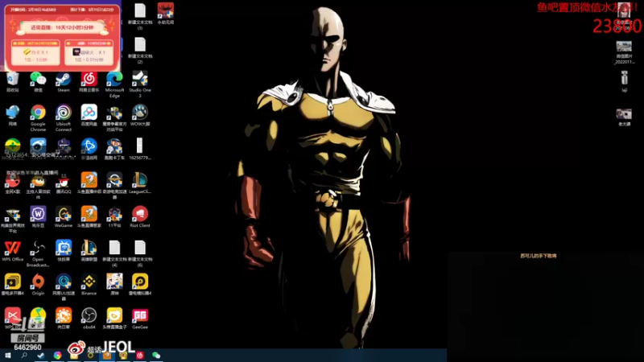This screenshot has height=362, width=644.
Task: Launch the Google Chrome shortcut
Action: pos(38,118)
